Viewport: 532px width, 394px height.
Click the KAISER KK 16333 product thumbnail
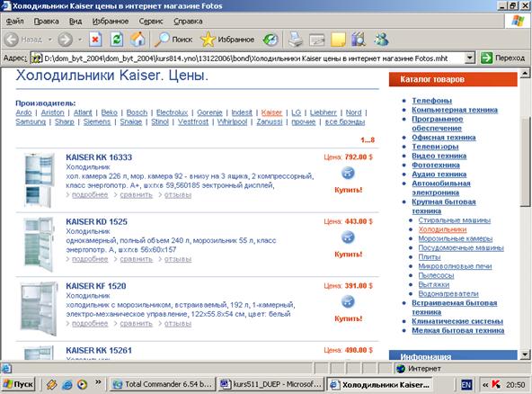tap(39, 180)
